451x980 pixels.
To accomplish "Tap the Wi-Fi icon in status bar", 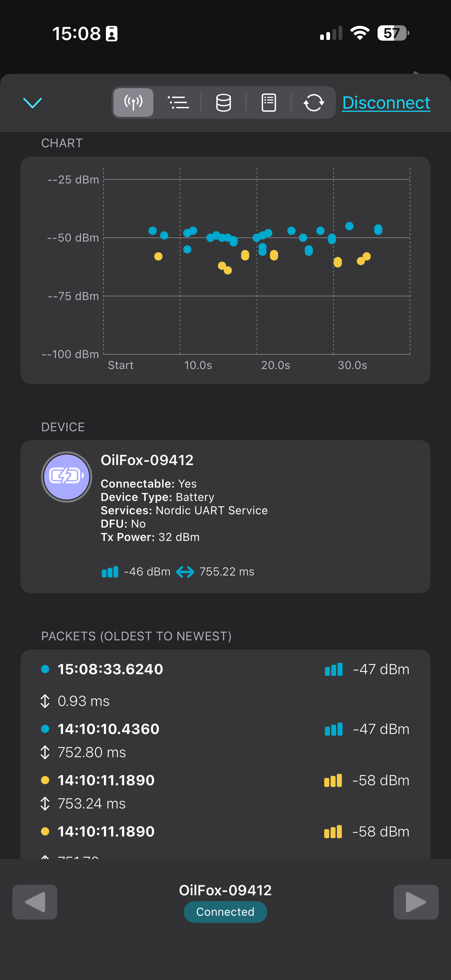I will coord(360,33).
